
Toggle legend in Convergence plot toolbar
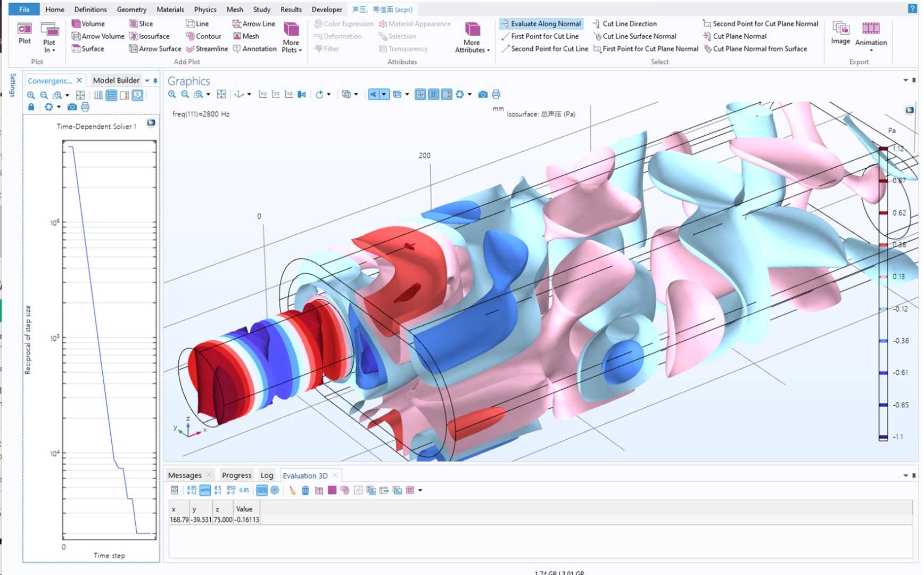point(125,95)
